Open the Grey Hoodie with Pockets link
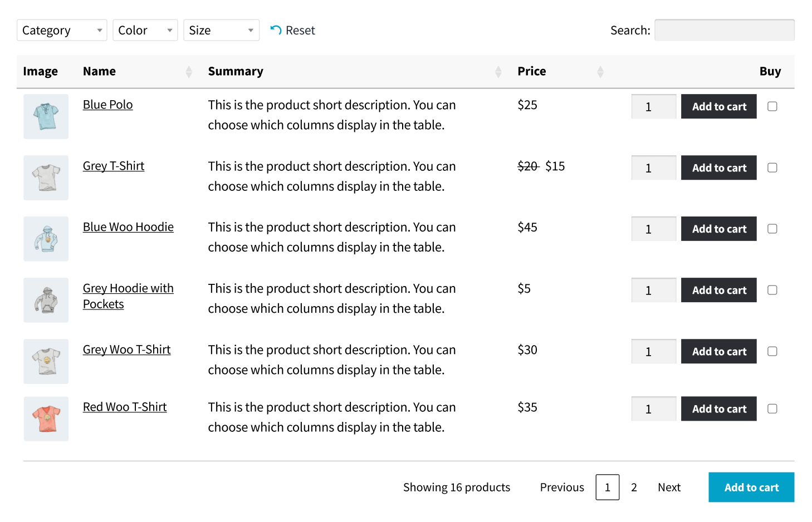The image size is (812, 522). 128,296
